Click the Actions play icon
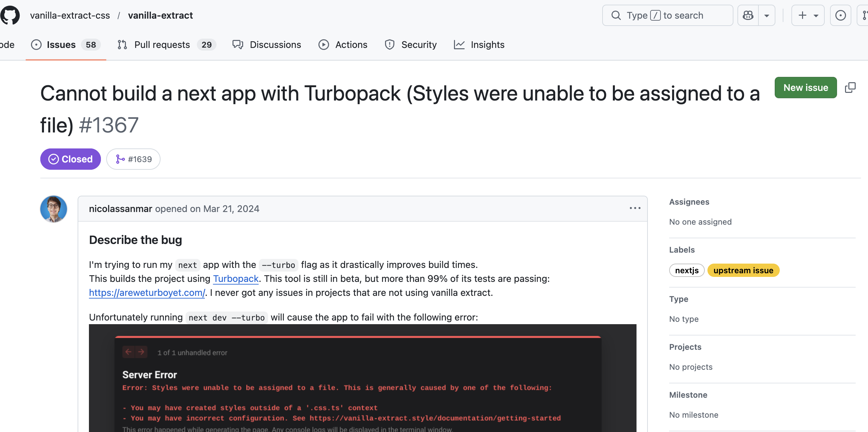The width and height of the screenshot is (868, 432). 323,45
